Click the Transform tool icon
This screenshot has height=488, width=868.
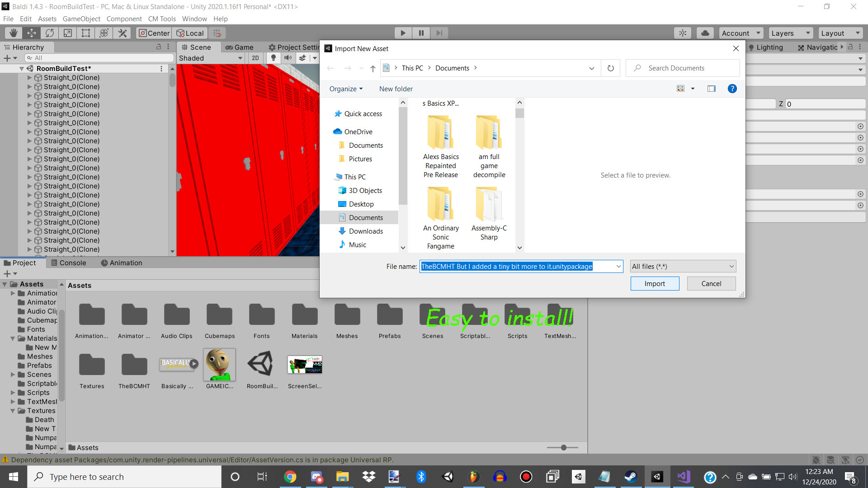pos(104,33)
